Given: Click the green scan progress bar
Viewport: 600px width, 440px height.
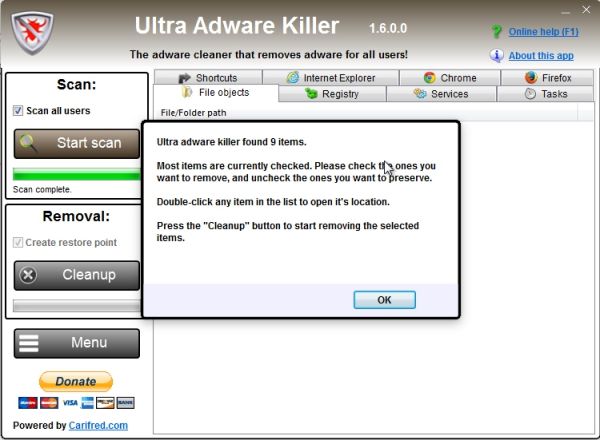Looking at the screenshot, I should click(77, 174).
